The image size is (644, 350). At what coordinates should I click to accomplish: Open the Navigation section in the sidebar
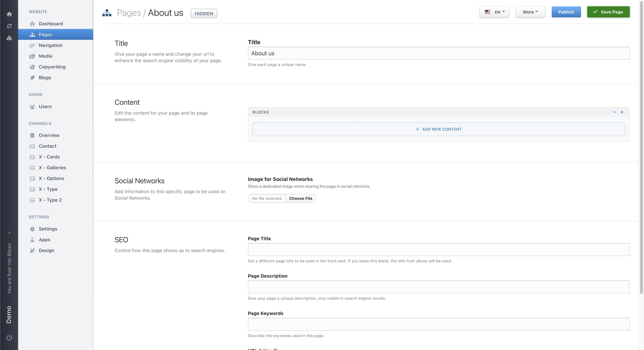point(50,45)
